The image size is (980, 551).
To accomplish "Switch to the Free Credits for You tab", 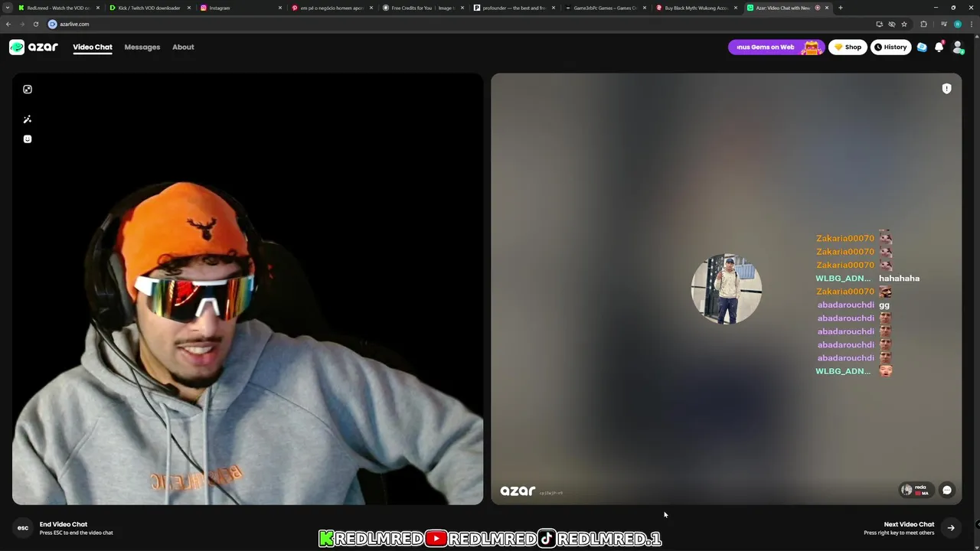I will (x=423, y=8).
